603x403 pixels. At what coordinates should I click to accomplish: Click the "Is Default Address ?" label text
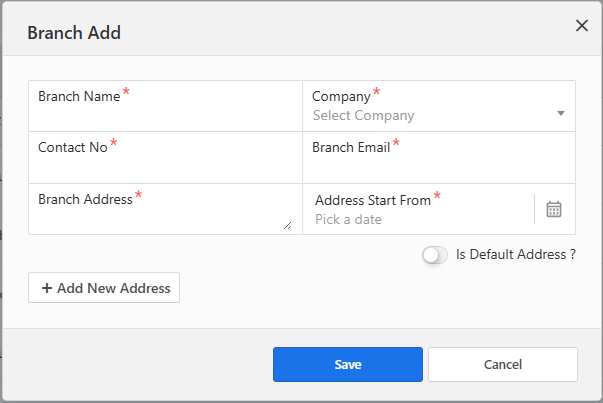click(515, 255)
